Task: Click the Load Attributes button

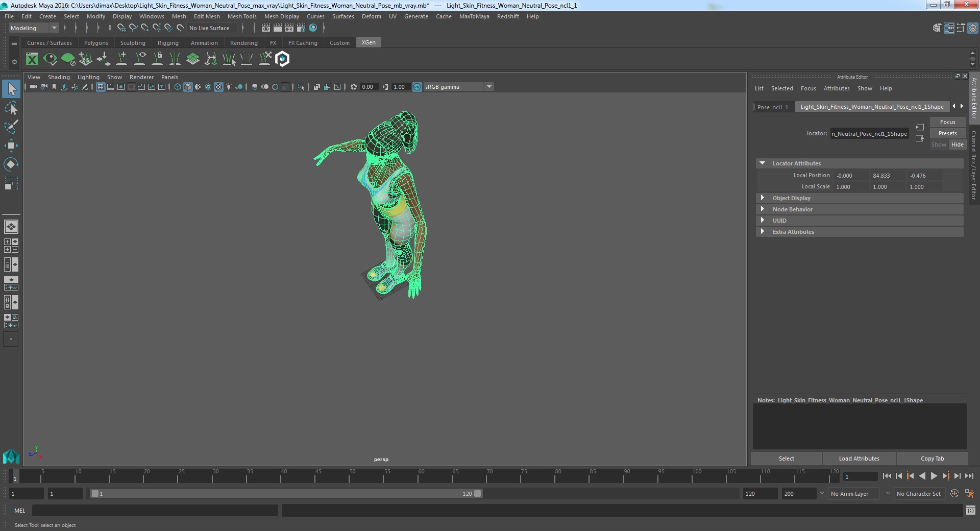Action: tap(859, 458)
